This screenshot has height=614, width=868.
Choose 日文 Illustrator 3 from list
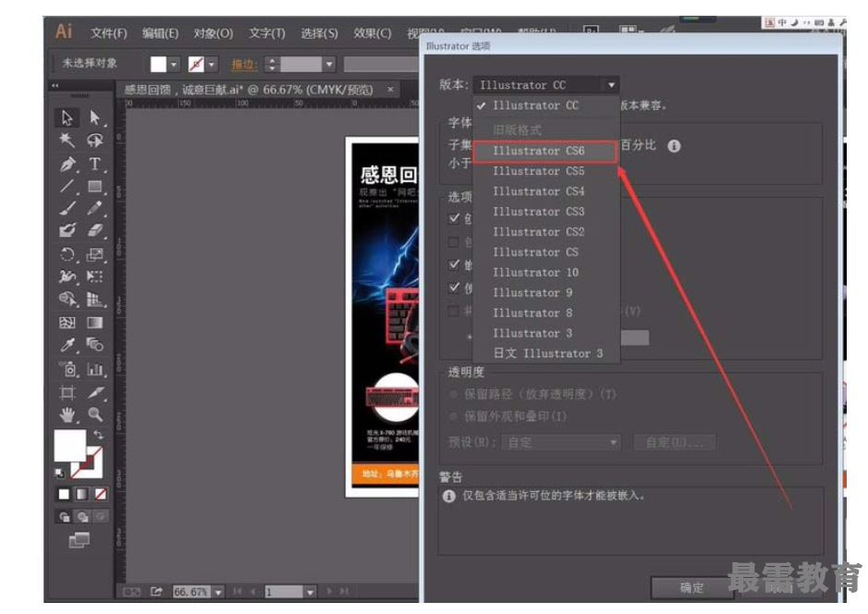point(545,353)
